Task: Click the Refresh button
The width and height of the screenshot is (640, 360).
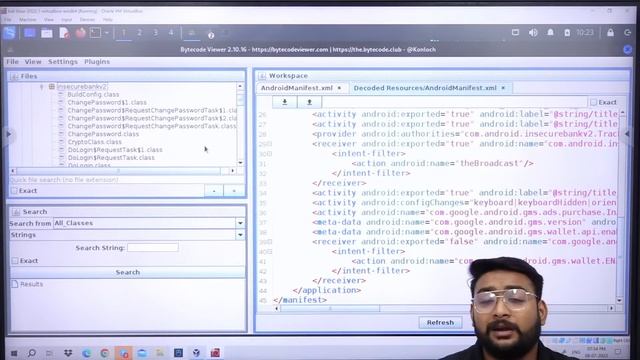Action: tap(440, 322)
